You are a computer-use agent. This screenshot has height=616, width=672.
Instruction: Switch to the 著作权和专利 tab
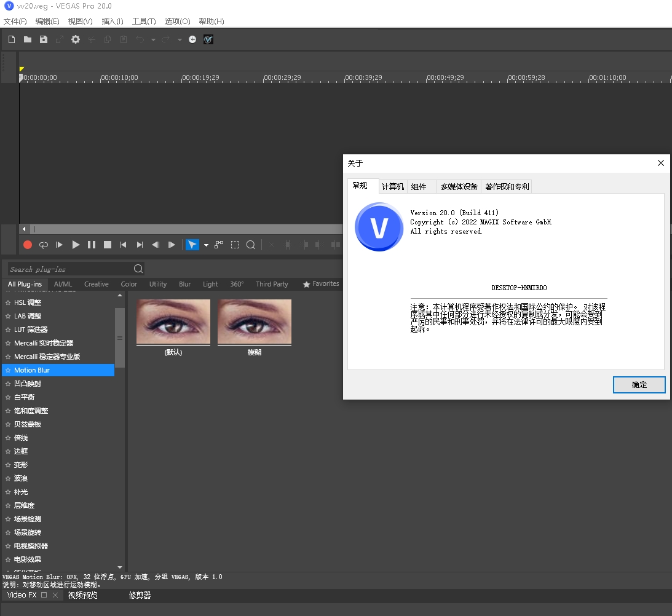(507, 186)
